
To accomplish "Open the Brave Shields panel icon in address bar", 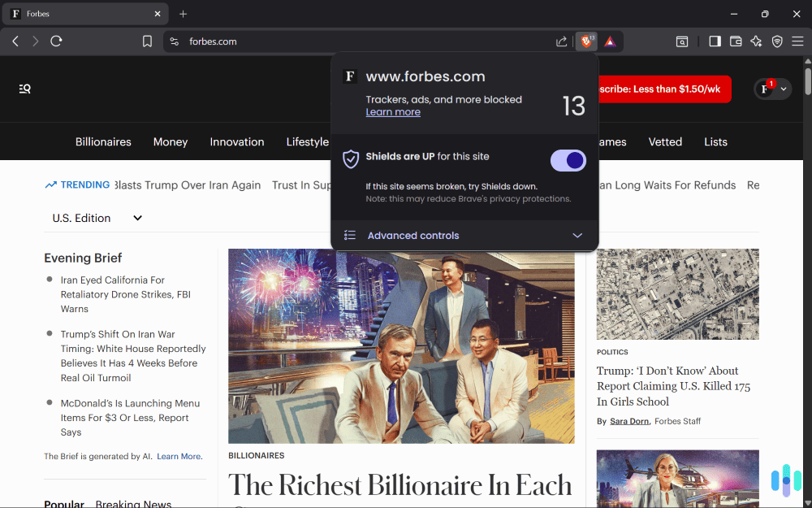I will tap(585, 41).
